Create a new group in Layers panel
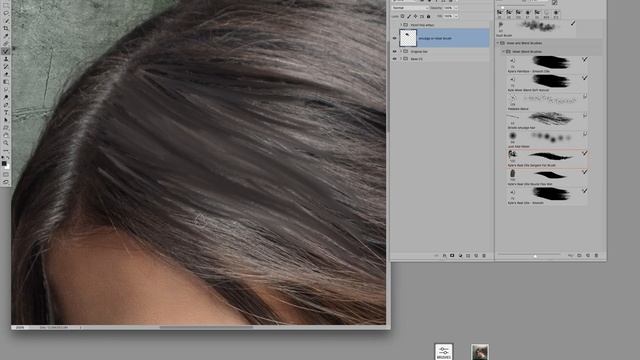640x360 pixels. coord(468,256)
